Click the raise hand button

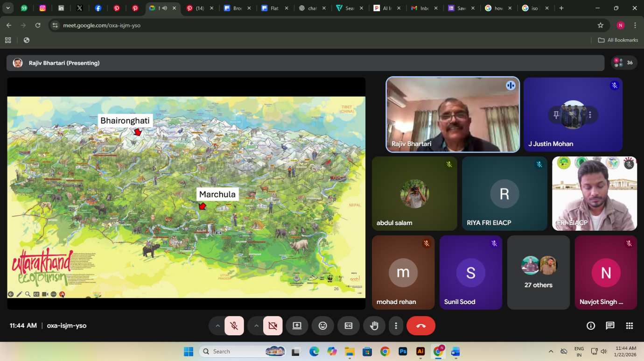pyautogui.click(x=374, y=326)
